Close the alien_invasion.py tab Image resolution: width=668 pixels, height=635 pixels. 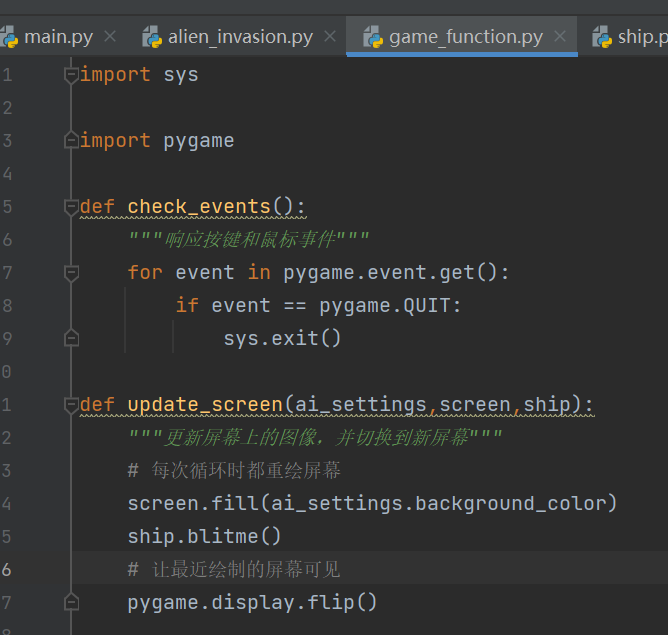(330, 37)
